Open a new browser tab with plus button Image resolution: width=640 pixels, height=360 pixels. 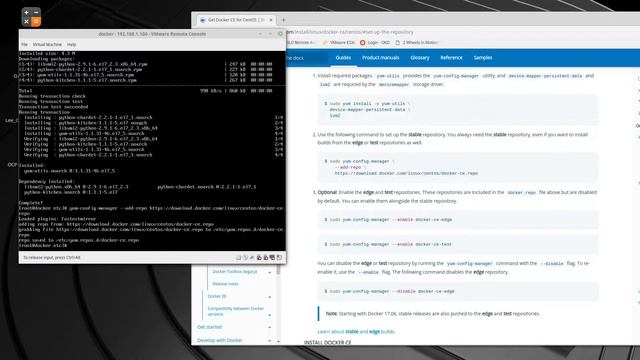click(x=284, y=20)
